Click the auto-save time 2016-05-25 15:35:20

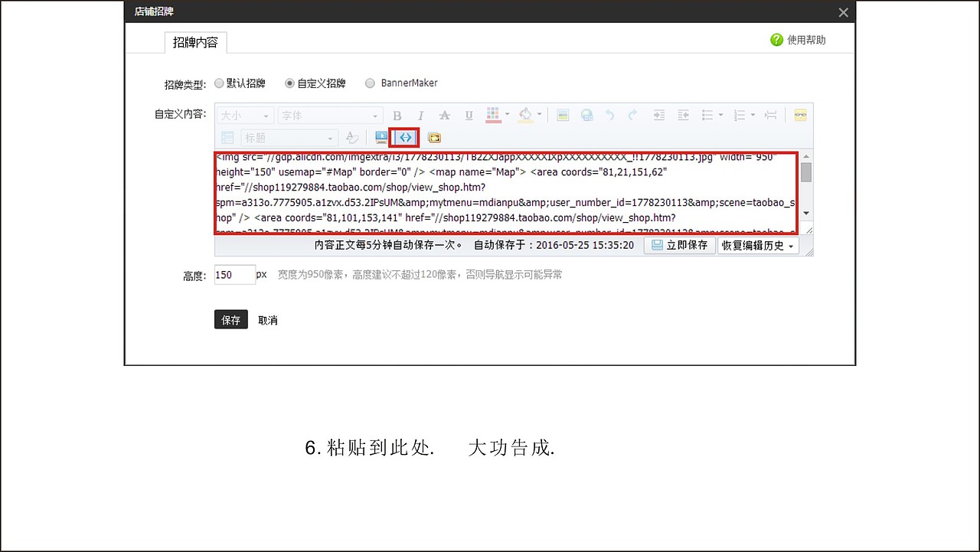585,246
